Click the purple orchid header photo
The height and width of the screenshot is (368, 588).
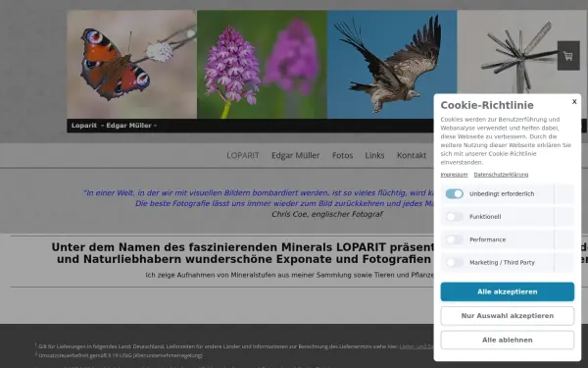tap(262, 64)
